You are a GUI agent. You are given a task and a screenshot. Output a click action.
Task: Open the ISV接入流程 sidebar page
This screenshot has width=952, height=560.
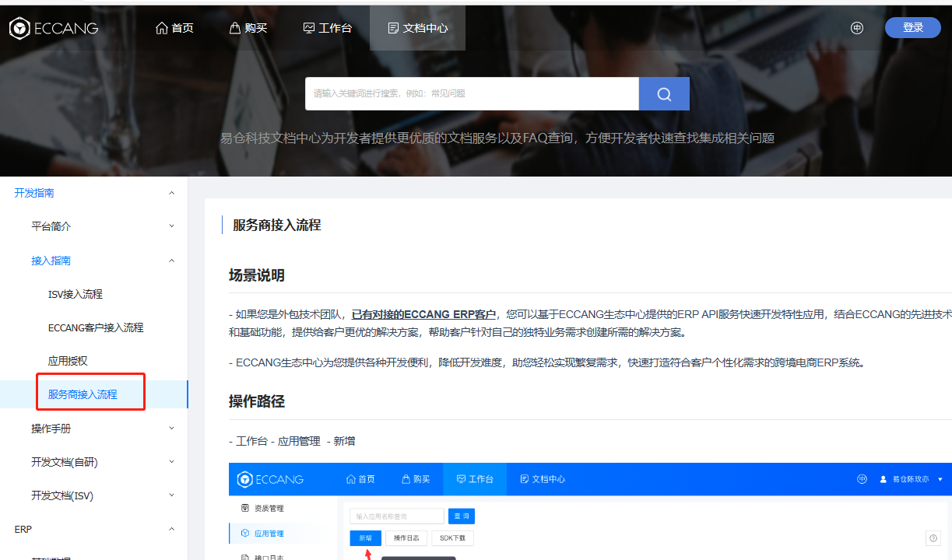[x=76, y=294]
